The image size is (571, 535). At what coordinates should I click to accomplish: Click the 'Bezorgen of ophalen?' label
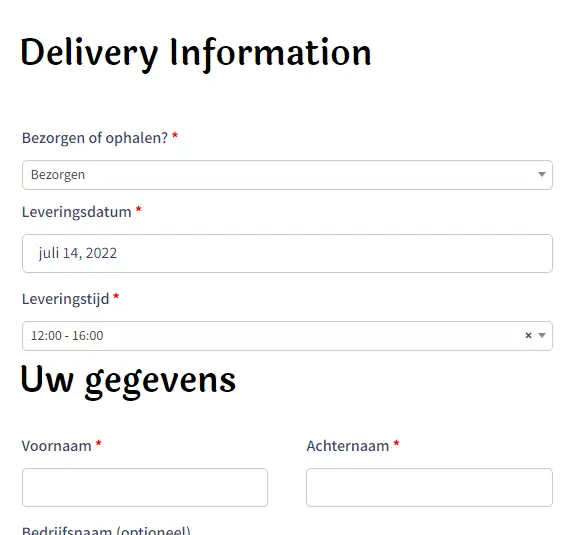[x=95, y=138]
